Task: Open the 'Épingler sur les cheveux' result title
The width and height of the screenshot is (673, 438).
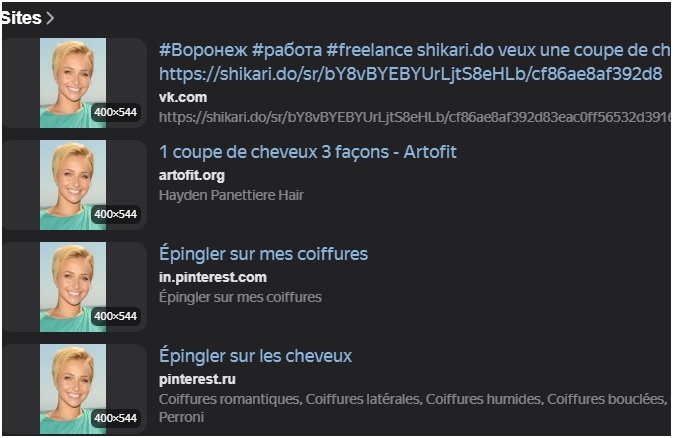Action: pyautogui.click(x=255, y=356)
